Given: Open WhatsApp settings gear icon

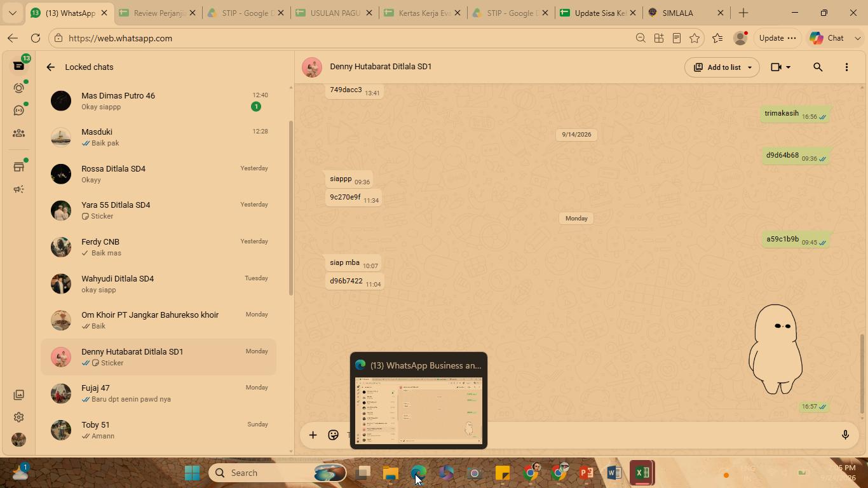Looking at the screenshot, I should pos(19,417).
